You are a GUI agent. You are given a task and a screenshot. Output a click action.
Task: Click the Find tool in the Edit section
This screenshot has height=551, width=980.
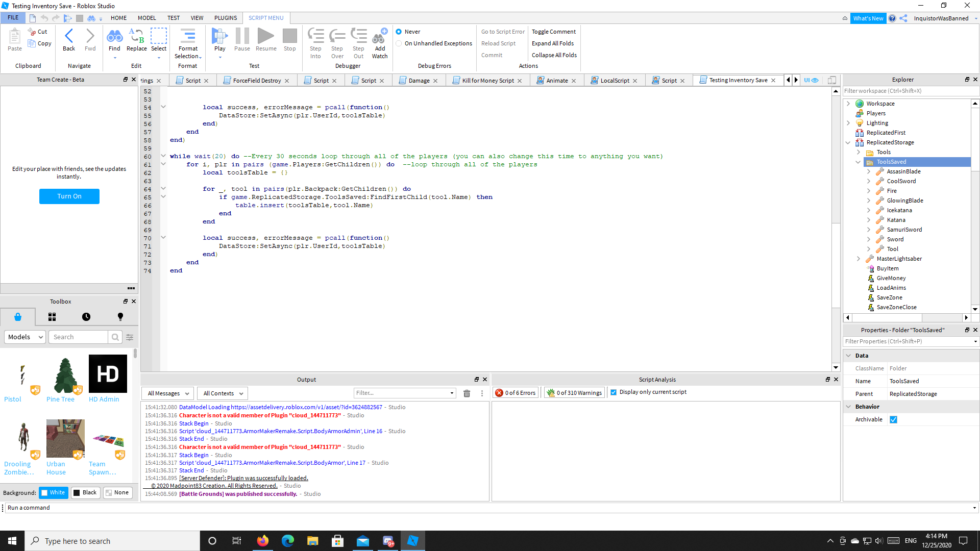coord(114,41)
